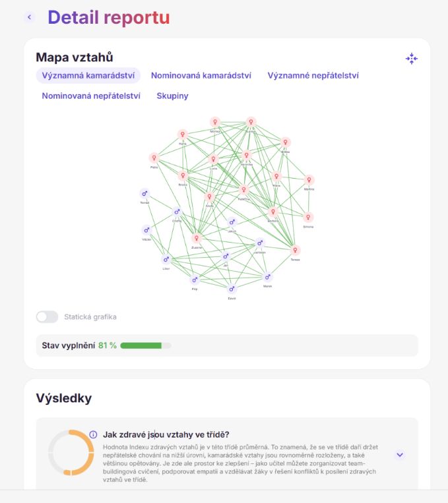Switch to Významná kamarádství tab
448x503 pixels.
click(88, 76)
